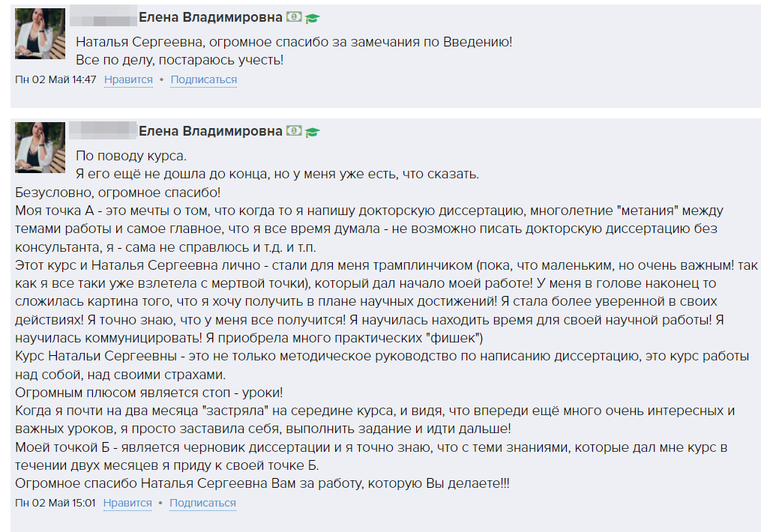Viewport: 761px width, 532px height.
Task: Click the timestamp Пн 02 Май 14:47
Action: tap(55, 79)
